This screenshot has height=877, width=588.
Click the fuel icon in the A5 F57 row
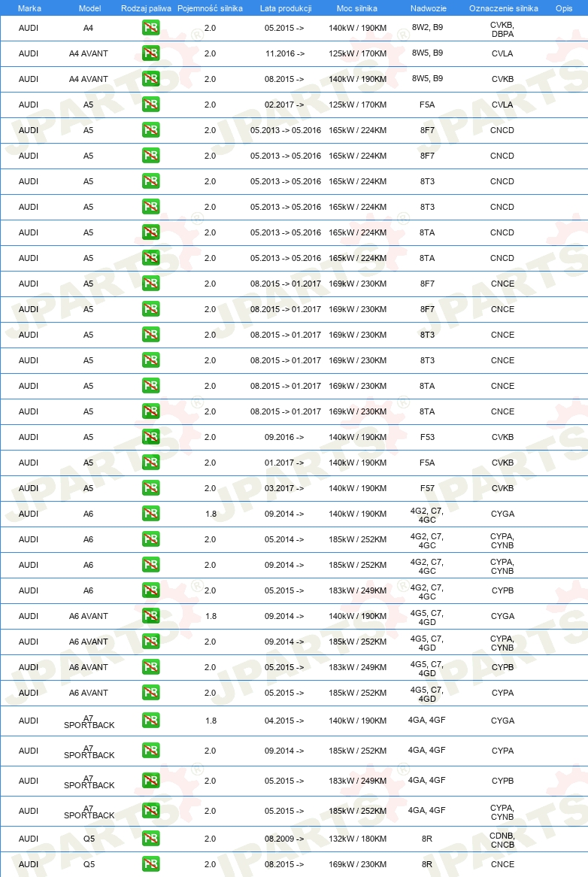151,488
